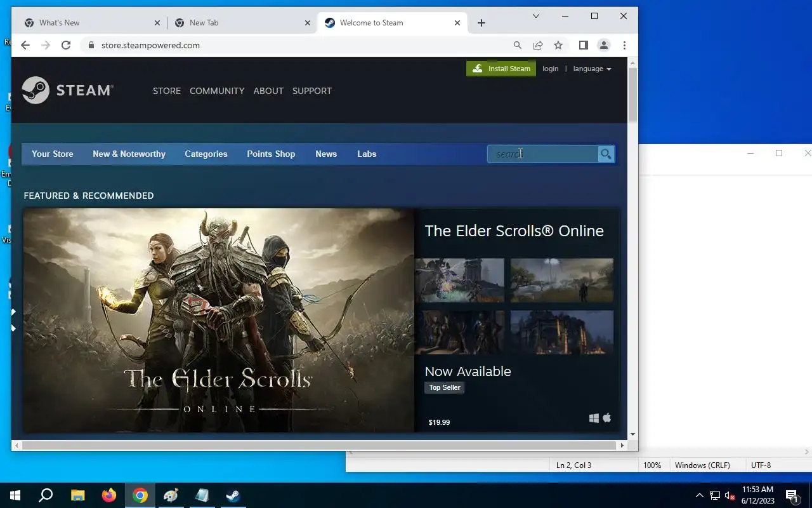Open Chrome search-in-page zoom magnifier icon
Image resolution: width=812 pixels, height=508 pixels.
point(518,45)
